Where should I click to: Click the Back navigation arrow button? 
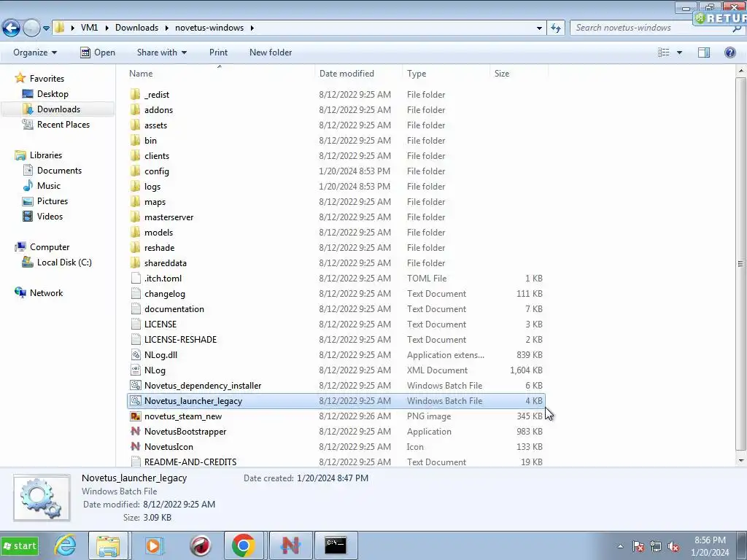[12, 28]
